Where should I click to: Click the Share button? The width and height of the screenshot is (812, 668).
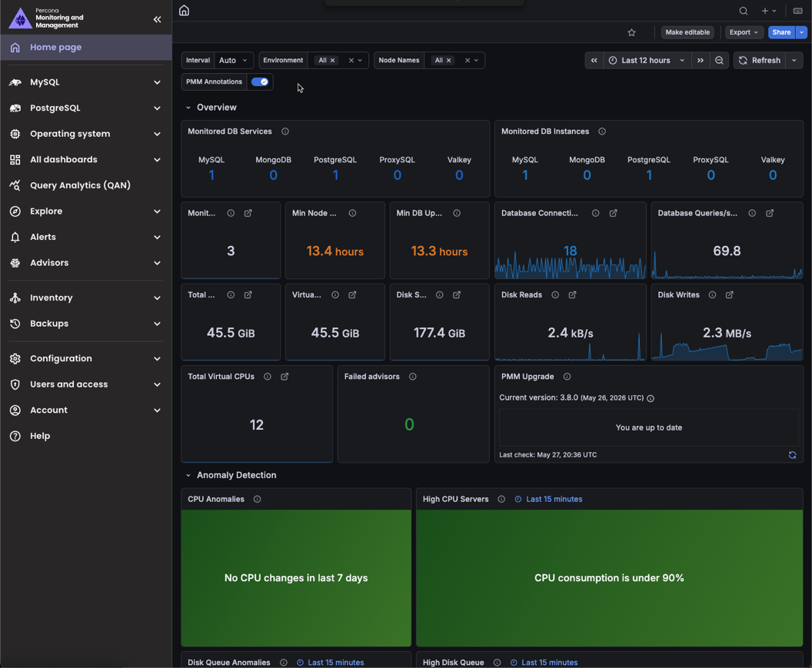tap(781, 32)
